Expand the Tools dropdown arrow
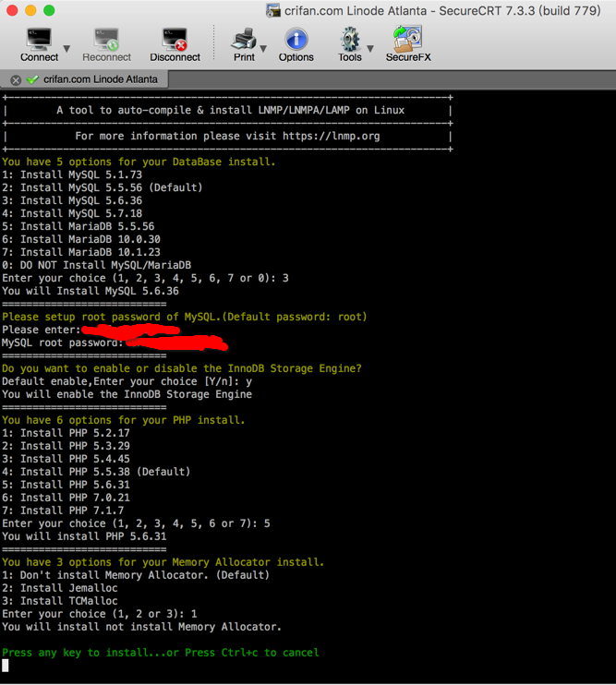The height and width of the screenshot is (685, 616). (x=370, y=48)
